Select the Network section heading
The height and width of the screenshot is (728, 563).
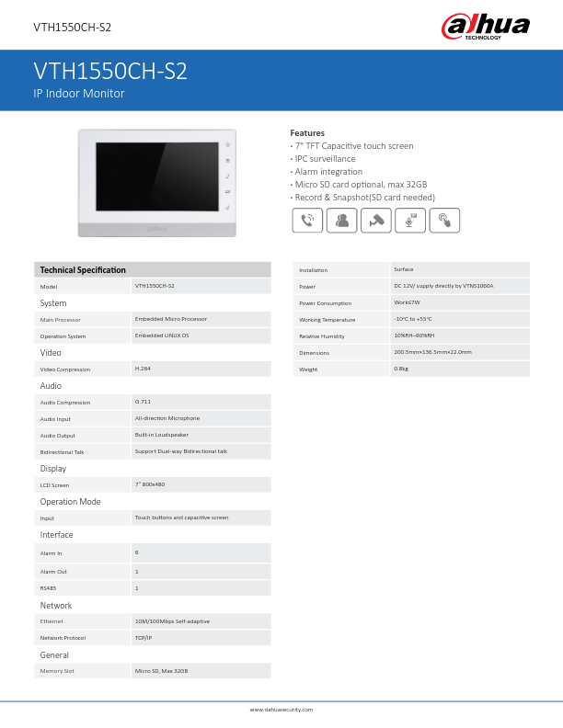(55, 606)
